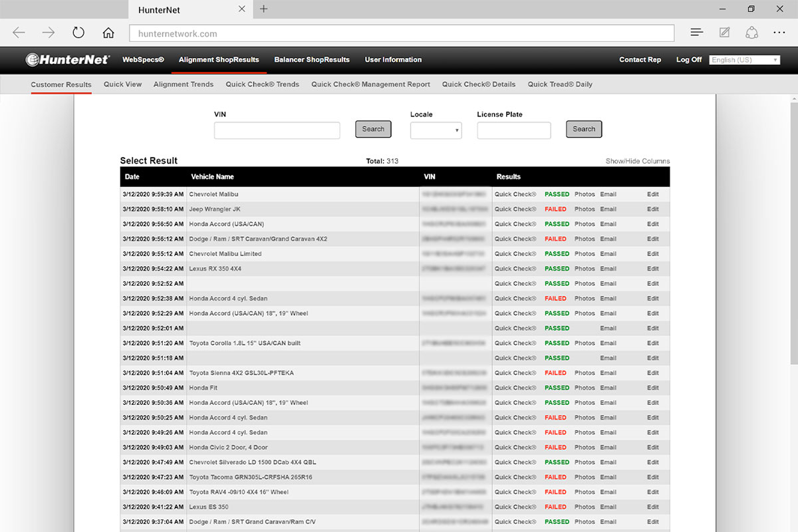Click Email for Dodge Grand Caravan 4X2 row

click(x=608, y=239)
